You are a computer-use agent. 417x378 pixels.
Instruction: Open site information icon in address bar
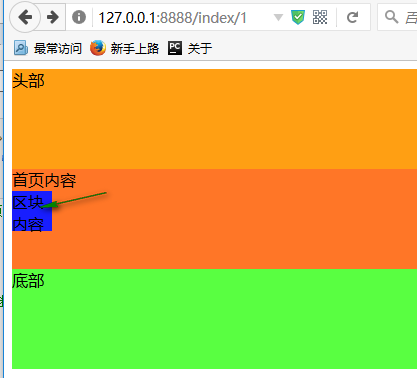79,17
